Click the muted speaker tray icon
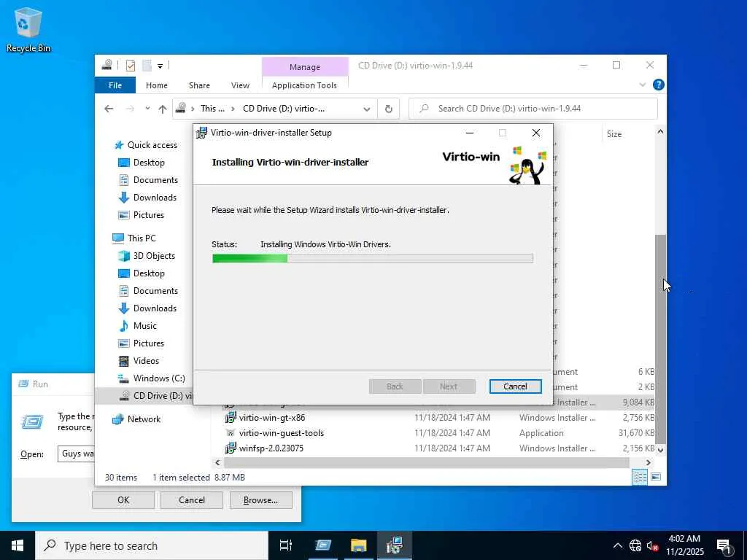 652,545
